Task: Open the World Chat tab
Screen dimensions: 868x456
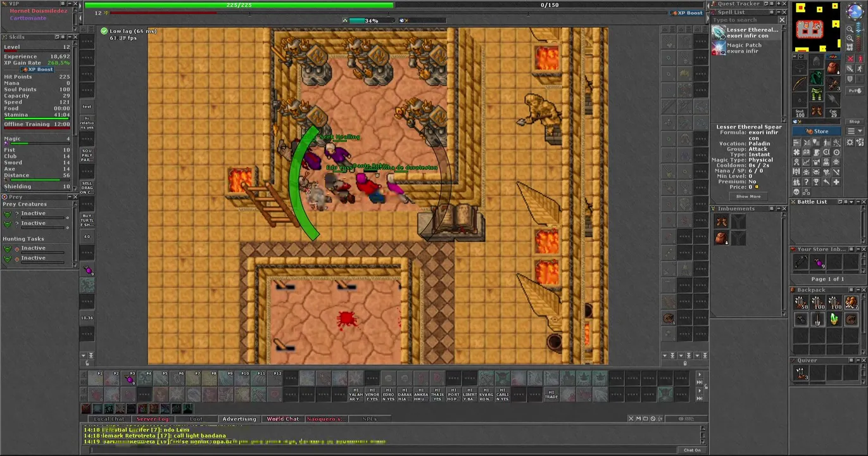Action: (283, 419)
